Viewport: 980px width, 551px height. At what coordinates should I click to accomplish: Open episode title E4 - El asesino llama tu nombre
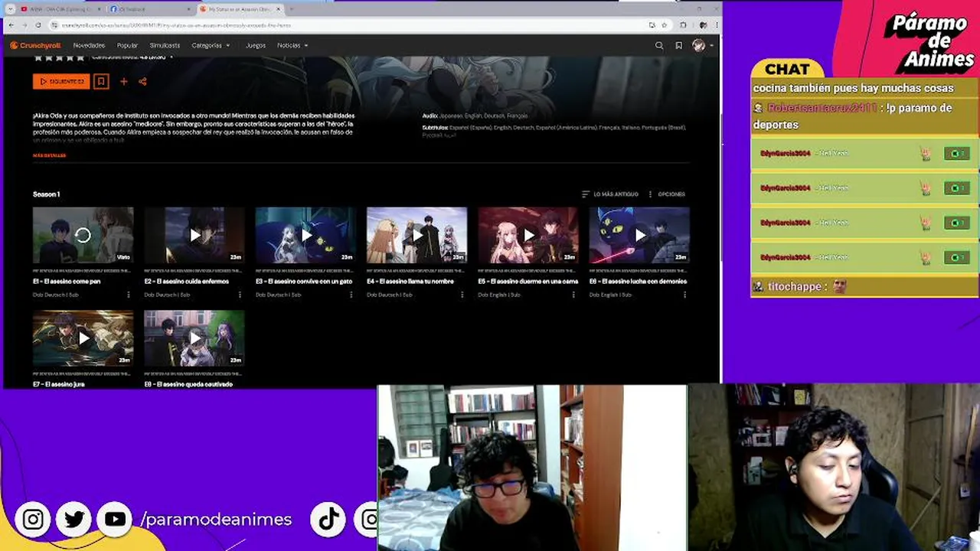[410, 282]
